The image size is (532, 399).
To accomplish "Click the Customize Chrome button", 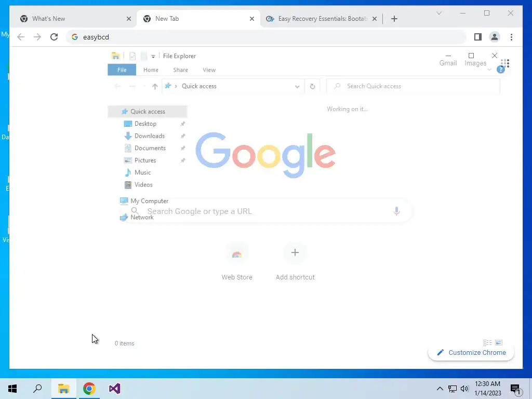I will (471, 353).
